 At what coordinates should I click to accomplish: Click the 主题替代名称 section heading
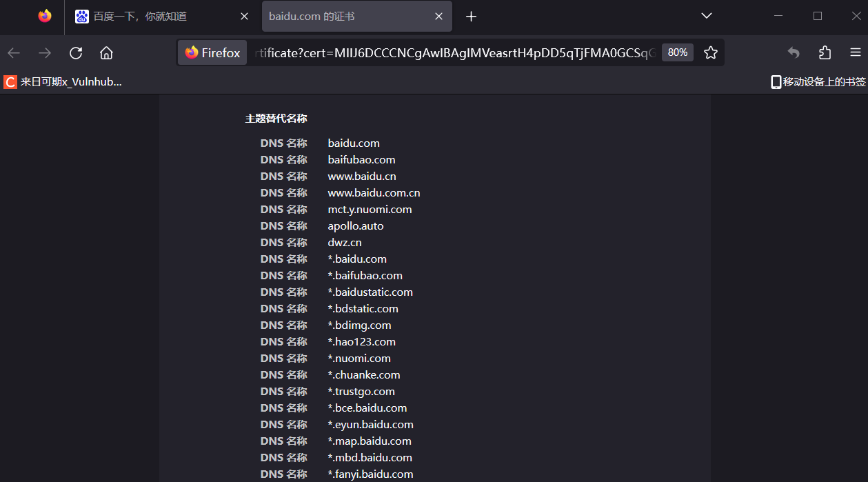276,119
